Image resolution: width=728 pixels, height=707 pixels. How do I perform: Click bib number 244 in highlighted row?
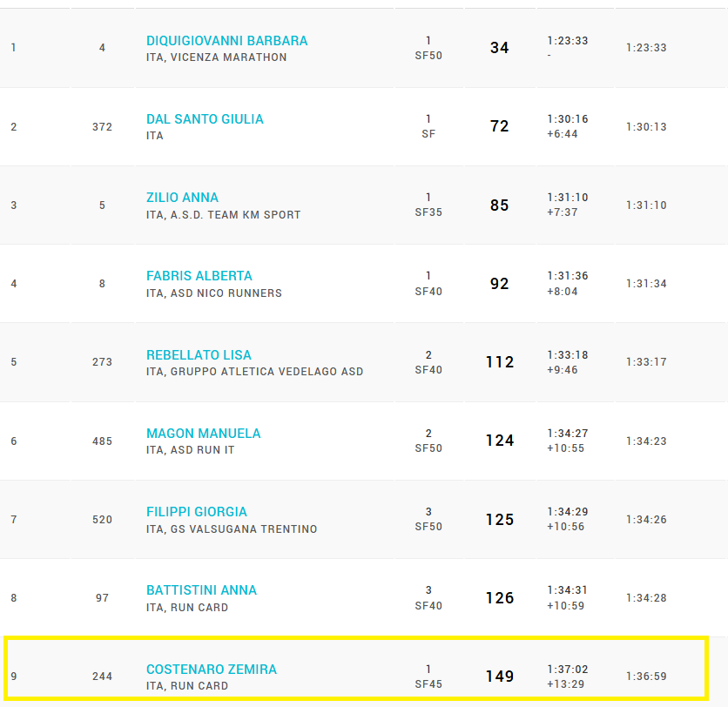(x=102, y=677)
